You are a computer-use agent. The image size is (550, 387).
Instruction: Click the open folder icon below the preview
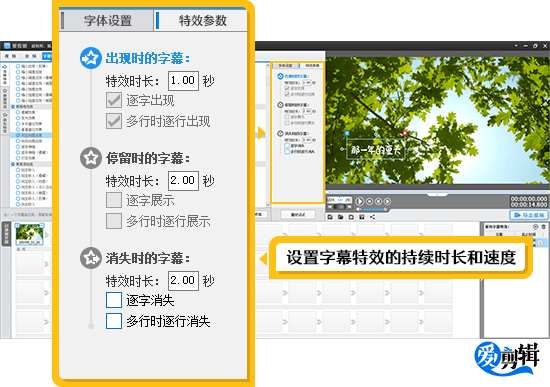[340, 217]
